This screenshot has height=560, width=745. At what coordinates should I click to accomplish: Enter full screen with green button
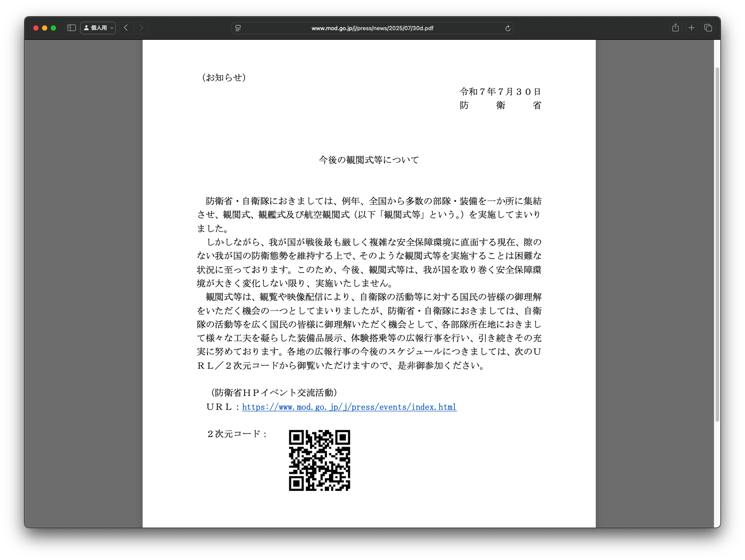coord(53,28)
